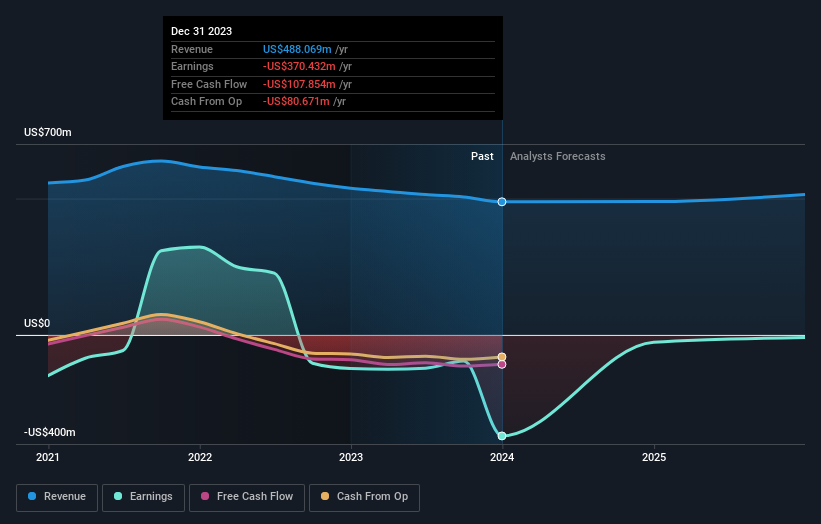Viewport: 821px width, 524px height.
Task: Click the orange Cash From Op data point
Action: (x=502, y=357)
